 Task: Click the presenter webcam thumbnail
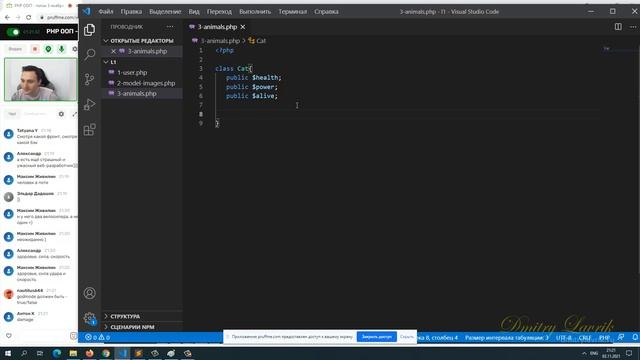(x=40, y=79)
